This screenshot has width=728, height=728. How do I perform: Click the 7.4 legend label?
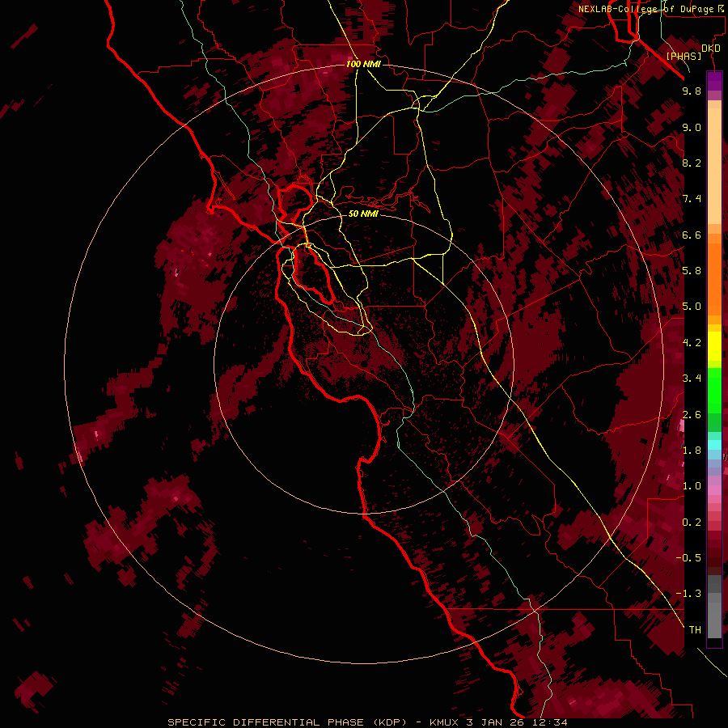point(692,199)
